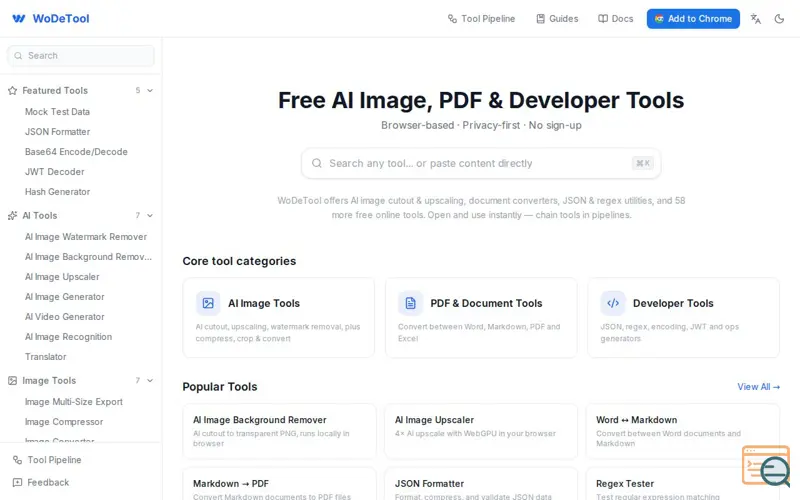Viewport: 800px width, 500px height.
Task: Open AI Video Generator tool
Action: (x=64, y=317)
